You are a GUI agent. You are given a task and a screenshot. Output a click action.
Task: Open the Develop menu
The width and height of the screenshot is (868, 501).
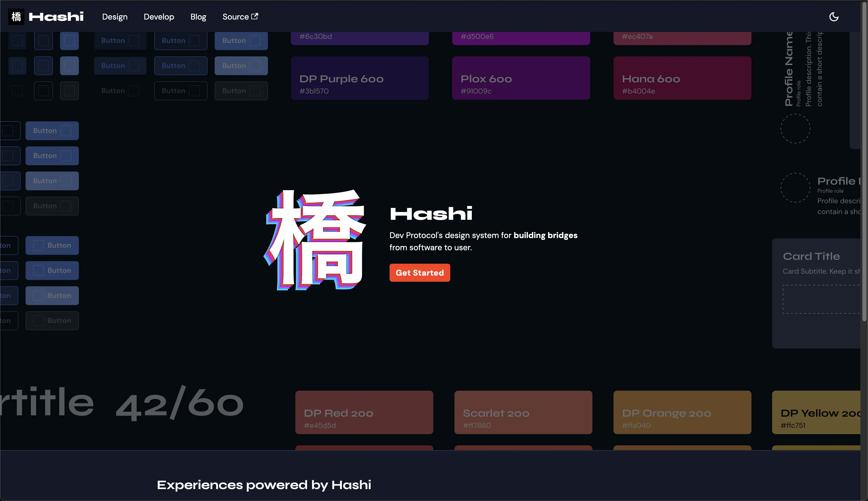159,16
